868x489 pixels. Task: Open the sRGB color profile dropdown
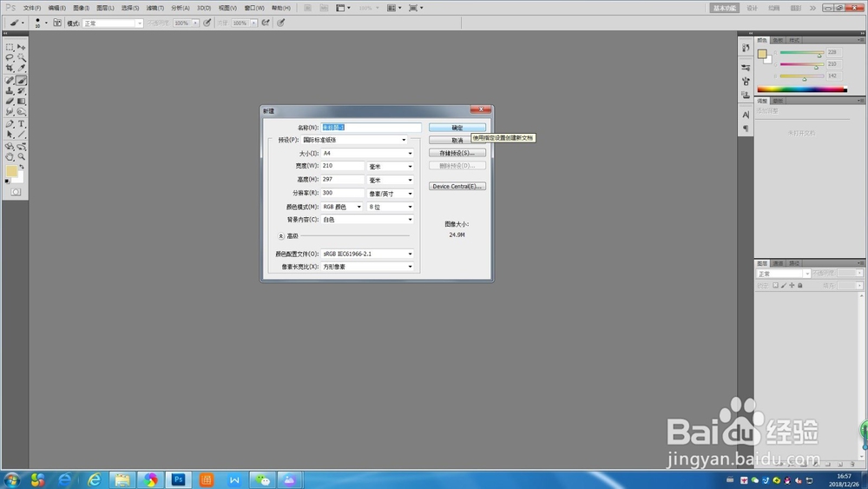[367, 254]
